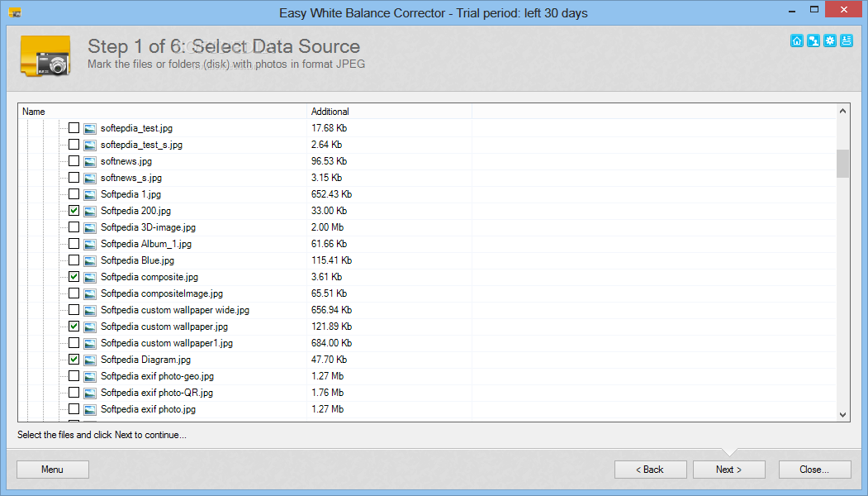Click image icon of Softpedia Album_1.jpg

(90, 245)
